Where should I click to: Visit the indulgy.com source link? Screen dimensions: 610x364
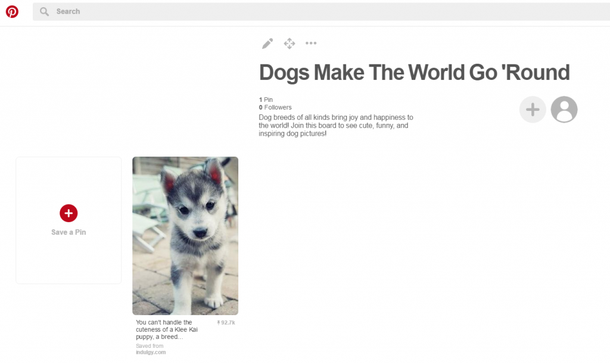151,352
